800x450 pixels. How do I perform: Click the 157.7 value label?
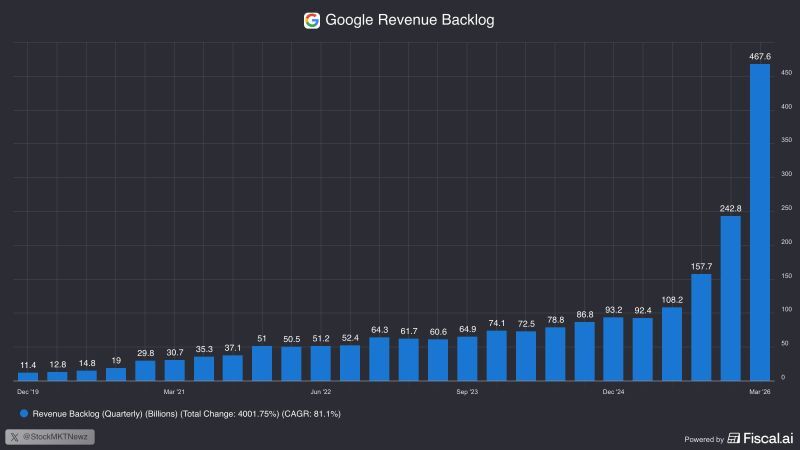point(702,266)
